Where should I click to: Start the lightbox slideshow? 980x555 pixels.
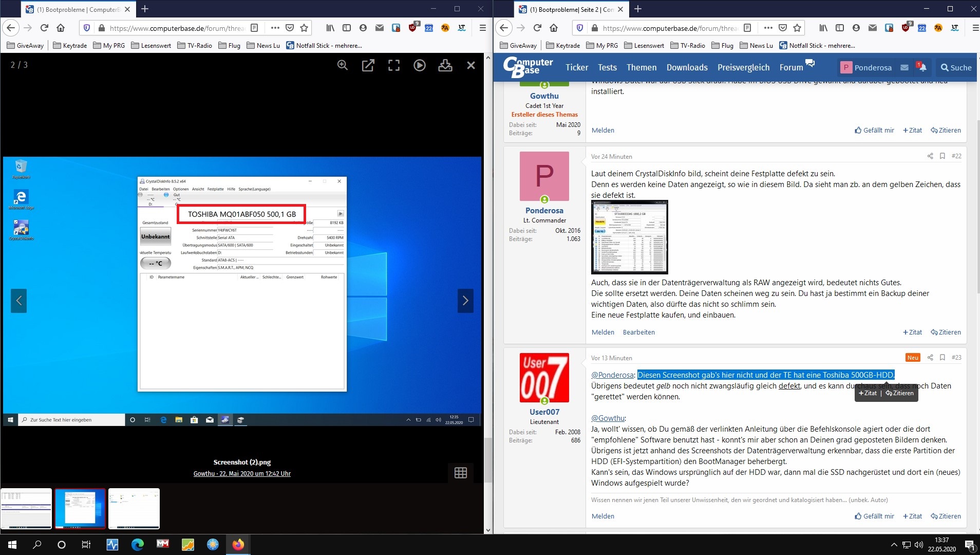[420, 65]
